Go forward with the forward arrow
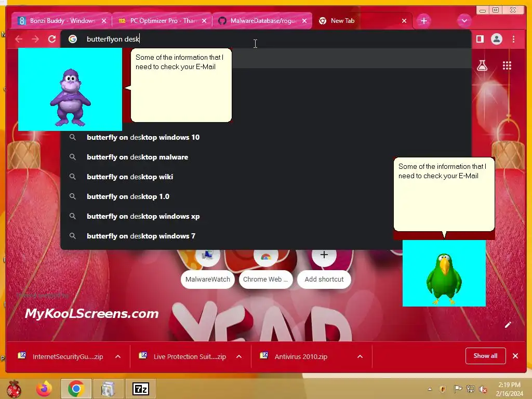This screenshot has height=399, width=532. point(35,39)
